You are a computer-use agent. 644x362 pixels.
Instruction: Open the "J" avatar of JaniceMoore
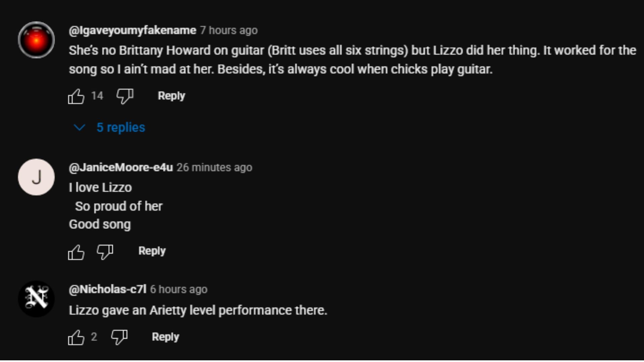[x=36, y=177]
